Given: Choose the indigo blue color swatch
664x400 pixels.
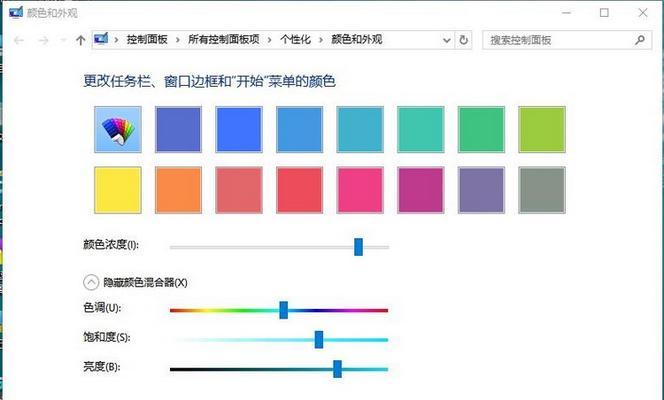Looking at the screenshot, I should [178, 130].
